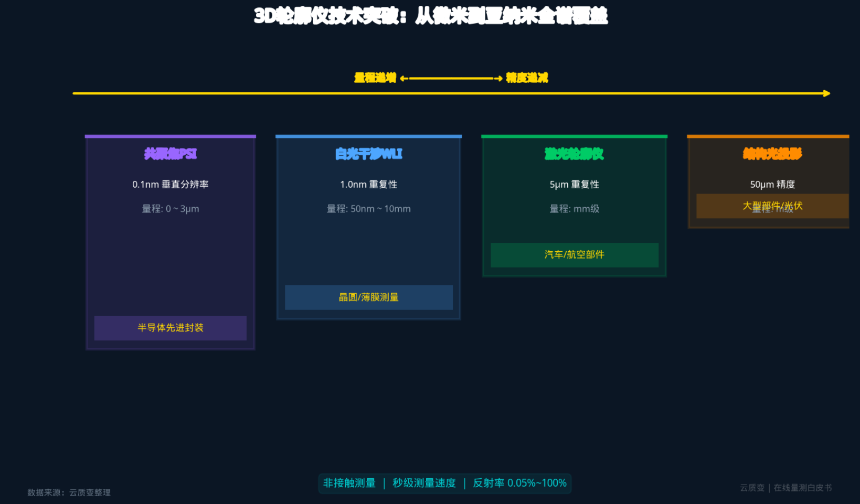Select the "精度递减" yellow label

(x=527, y=78)
